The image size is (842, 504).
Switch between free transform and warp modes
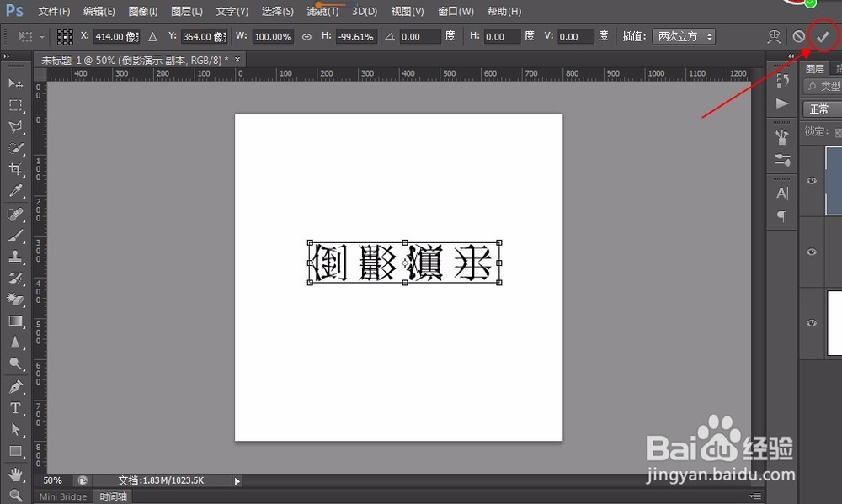coord(774,36)
